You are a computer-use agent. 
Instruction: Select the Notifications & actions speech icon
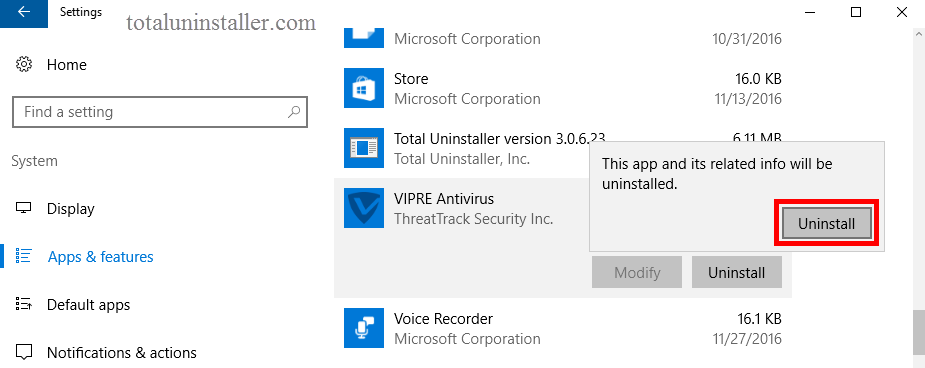tap(24, 353)
